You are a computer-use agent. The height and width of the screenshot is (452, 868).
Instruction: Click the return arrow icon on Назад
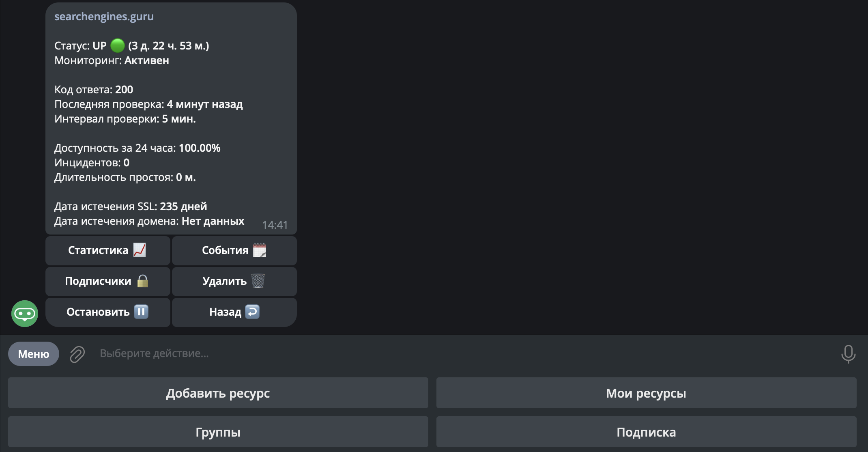(x=252, y=312)
